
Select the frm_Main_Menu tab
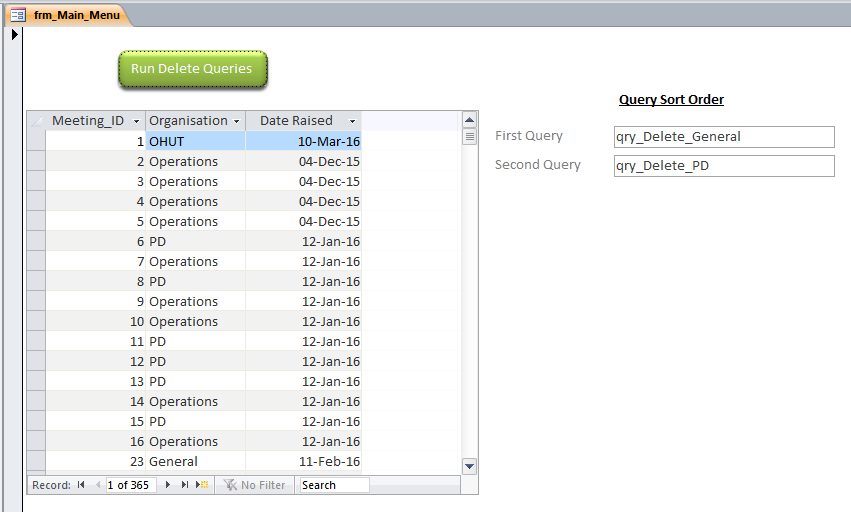pyautogui.click(x=68, y=15)
